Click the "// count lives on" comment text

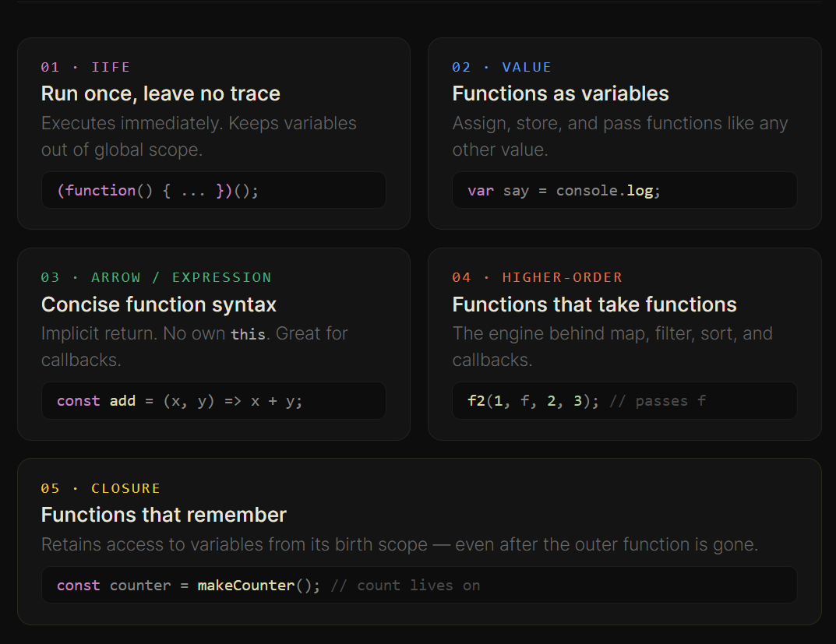[405, 585]
